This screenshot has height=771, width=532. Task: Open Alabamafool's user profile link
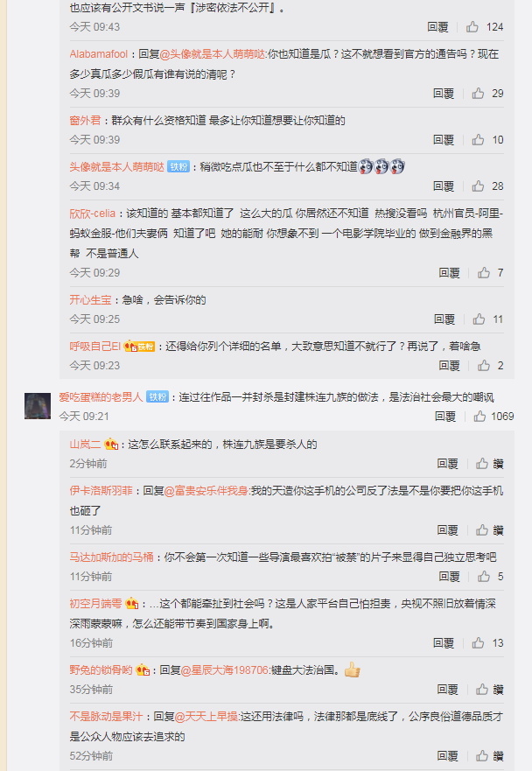98,54
